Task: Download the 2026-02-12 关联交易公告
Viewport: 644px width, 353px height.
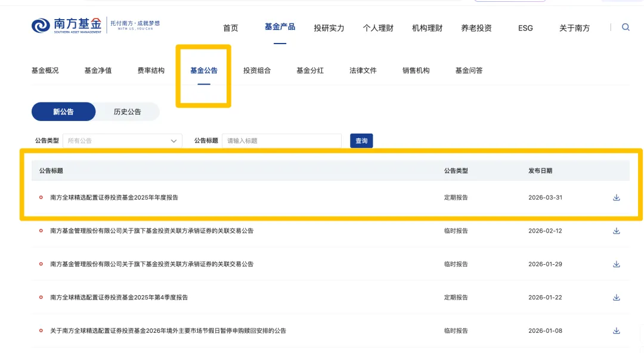Action: click(x=617, y=231)
